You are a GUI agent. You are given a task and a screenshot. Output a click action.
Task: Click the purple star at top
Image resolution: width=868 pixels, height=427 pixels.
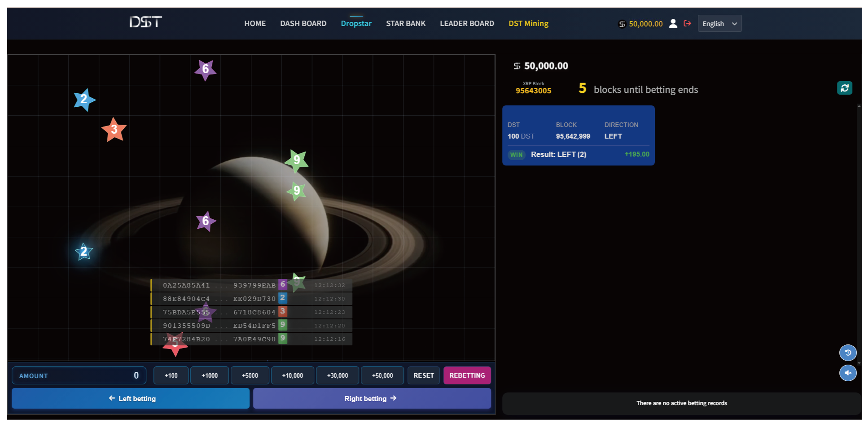click(x=205, y=70)
